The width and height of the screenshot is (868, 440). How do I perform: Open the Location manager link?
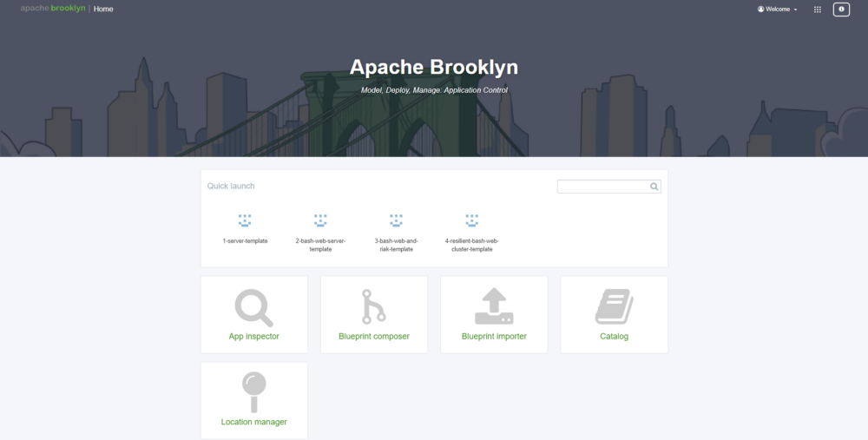[x=254, y=422]
